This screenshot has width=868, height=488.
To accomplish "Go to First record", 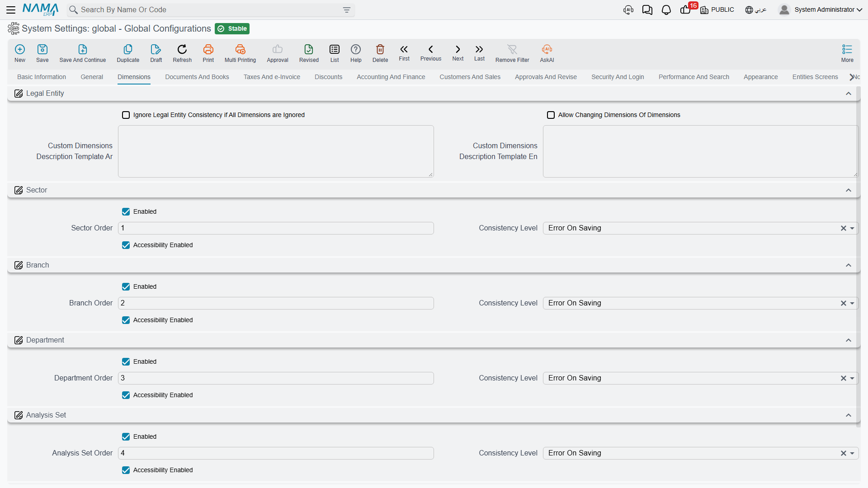I will (x=404, y=52).
